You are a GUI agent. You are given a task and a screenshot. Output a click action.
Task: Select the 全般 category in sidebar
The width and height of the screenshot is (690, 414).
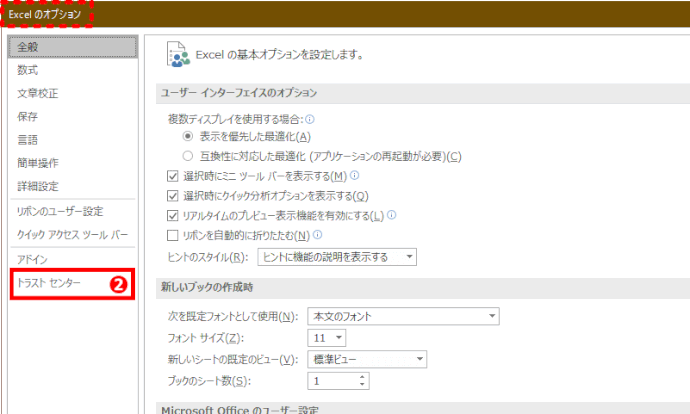[x=73, y=47]
